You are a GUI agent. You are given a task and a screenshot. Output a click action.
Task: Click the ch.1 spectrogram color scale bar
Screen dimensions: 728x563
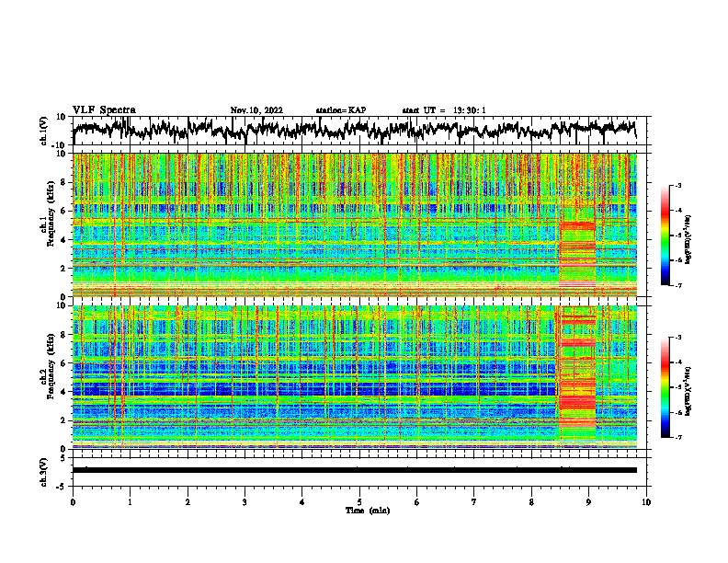pyautogui.click(x=665, y=236)
